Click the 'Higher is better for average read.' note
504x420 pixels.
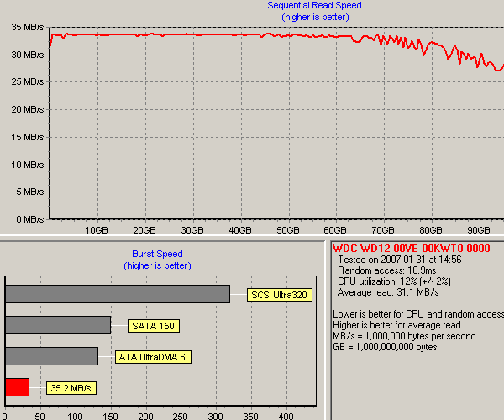(x=397, y=325)
